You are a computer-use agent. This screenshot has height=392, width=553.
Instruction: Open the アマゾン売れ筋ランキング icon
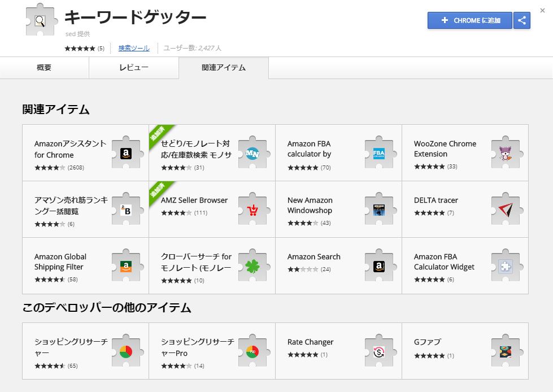point(128,208)
